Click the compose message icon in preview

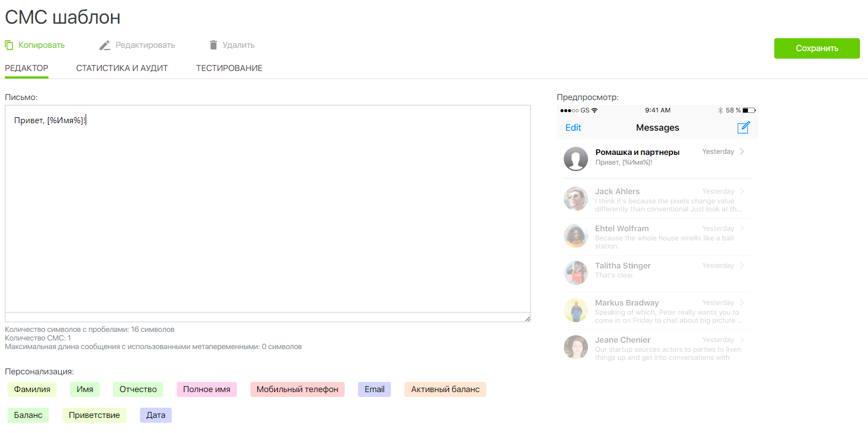743,127
